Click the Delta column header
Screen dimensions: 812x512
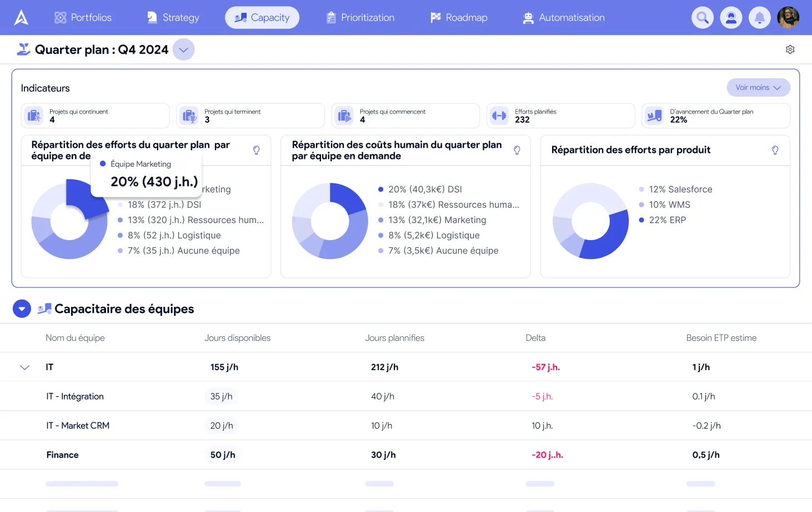[x=536, y=338]
